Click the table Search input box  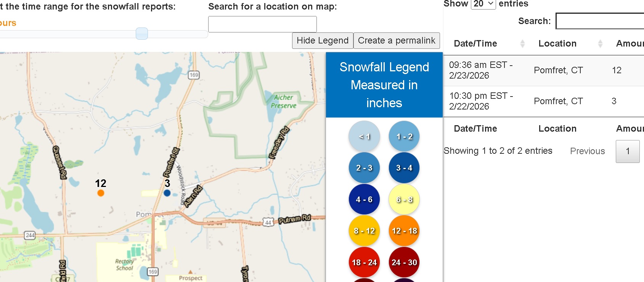[x=600, y=21]
